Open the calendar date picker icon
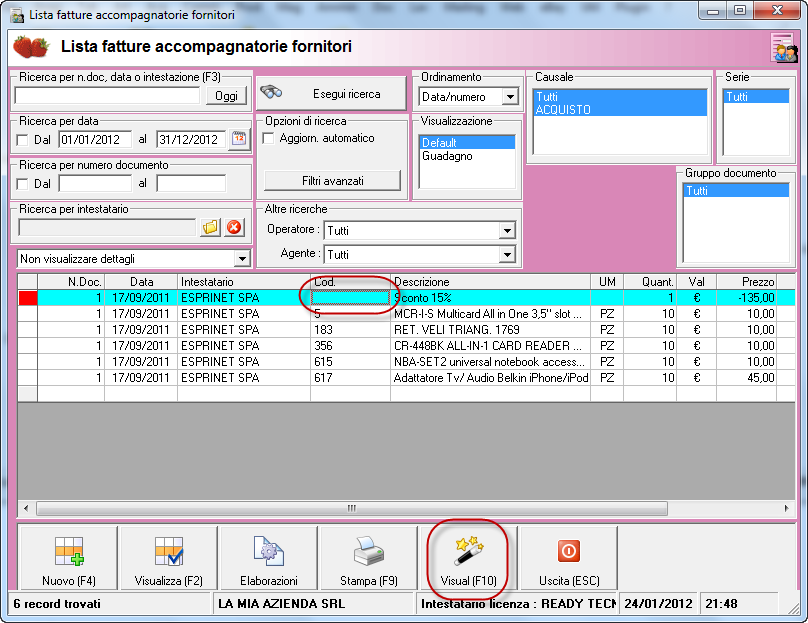Viewport: 808px width, 623px height. (239, 139)
